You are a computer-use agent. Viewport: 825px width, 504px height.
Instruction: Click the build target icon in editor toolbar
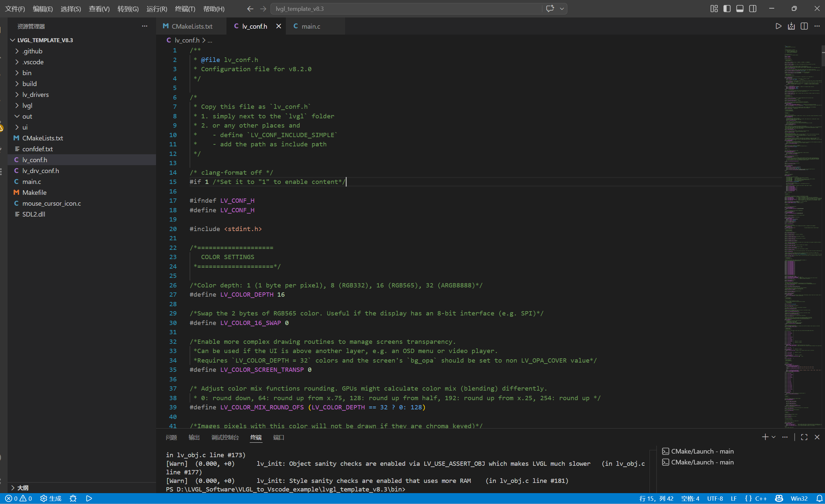click(791, 26)
